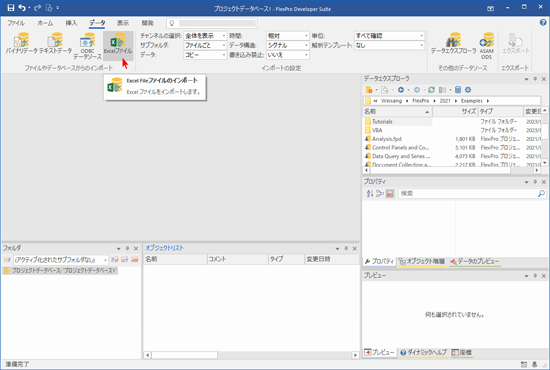Sort Data Explorer by Type (タイプ) column
The height and width of the screenshot is (370, 550).
point(500,112)
